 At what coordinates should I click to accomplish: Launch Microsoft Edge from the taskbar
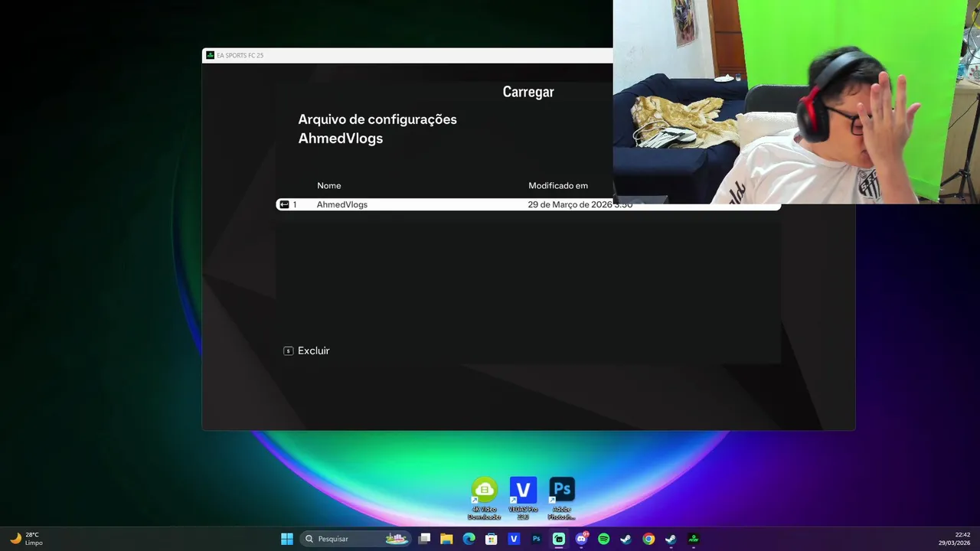click(469, 539)
